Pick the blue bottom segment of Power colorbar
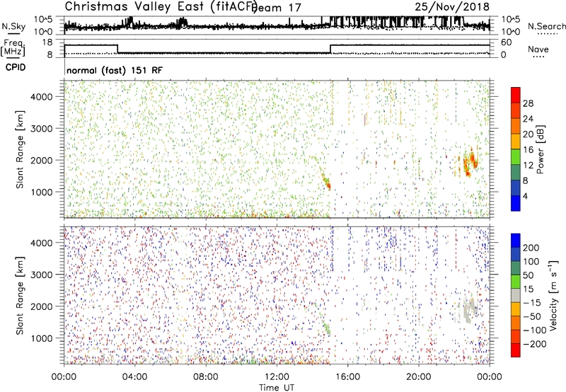The image size is (566, 392). coord(516,203)
